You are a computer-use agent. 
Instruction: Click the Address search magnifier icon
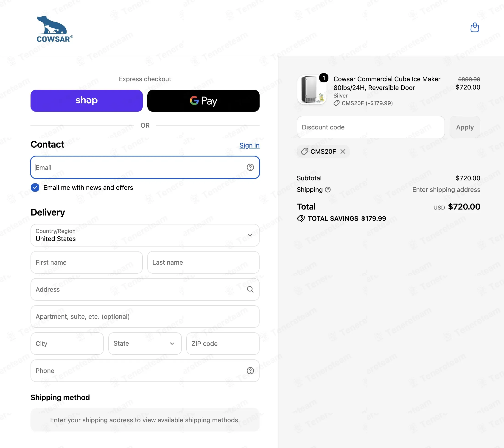[x=250, y=289]
